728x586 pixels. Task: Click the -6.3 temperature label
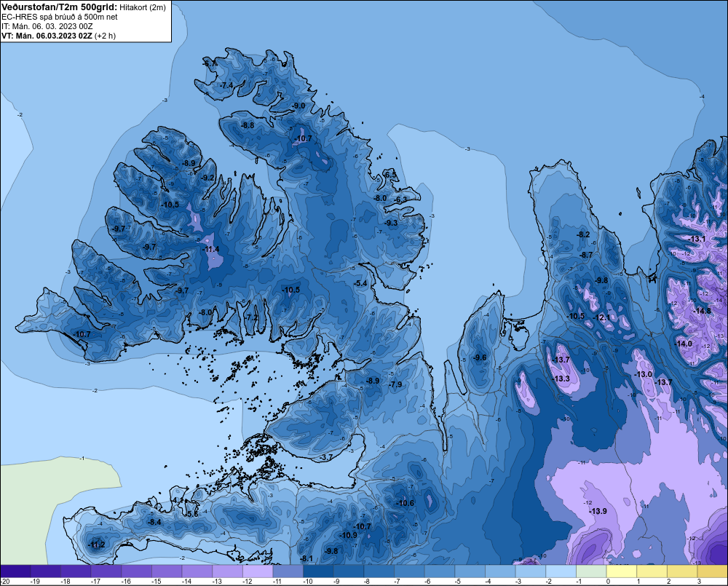coord(400,199)
